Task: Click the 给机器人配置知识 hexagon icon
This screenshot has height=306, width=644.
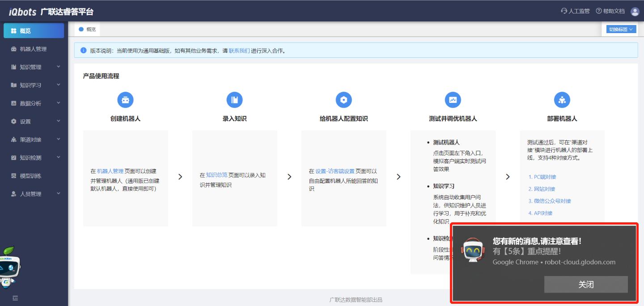Action: coord(343,100)
